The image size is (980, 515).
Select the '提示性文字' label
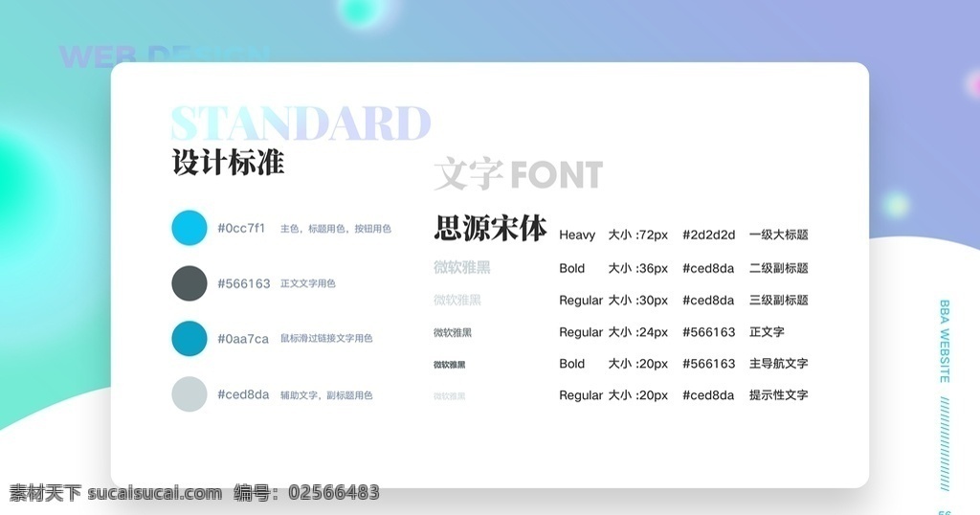(x=779, y=395)
